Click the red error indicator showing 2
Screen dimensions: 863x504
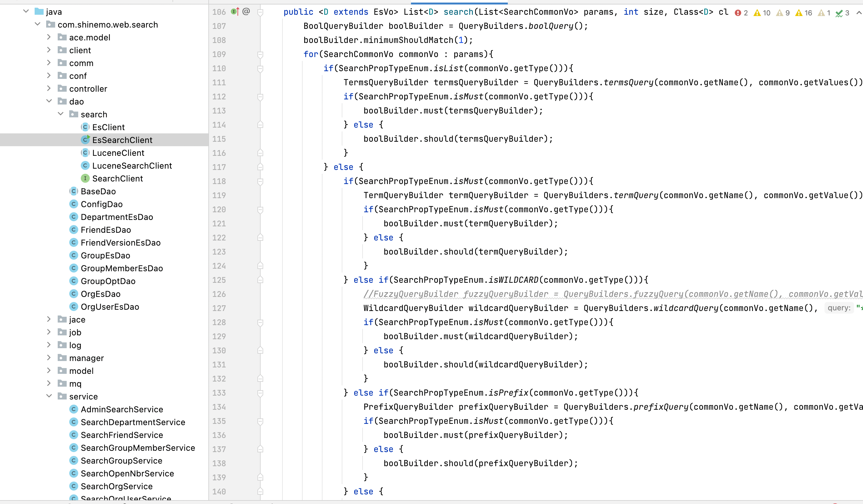(742, 13)
